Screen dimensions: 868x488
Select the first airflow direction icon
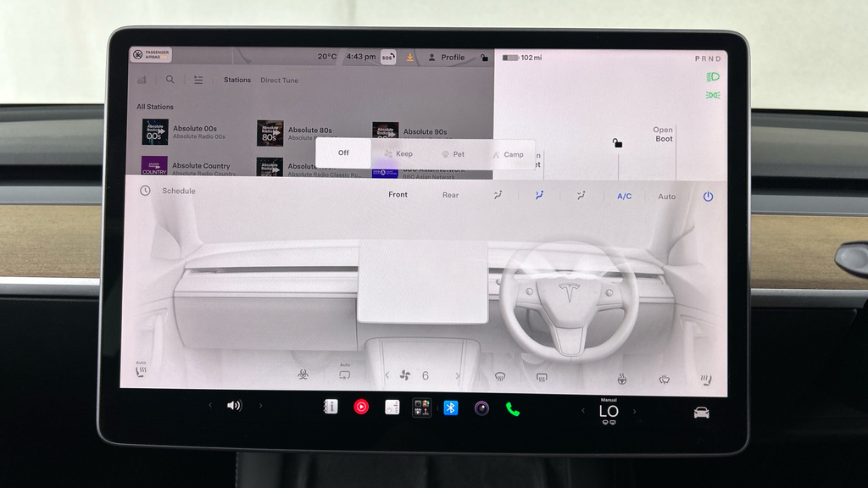498,195
